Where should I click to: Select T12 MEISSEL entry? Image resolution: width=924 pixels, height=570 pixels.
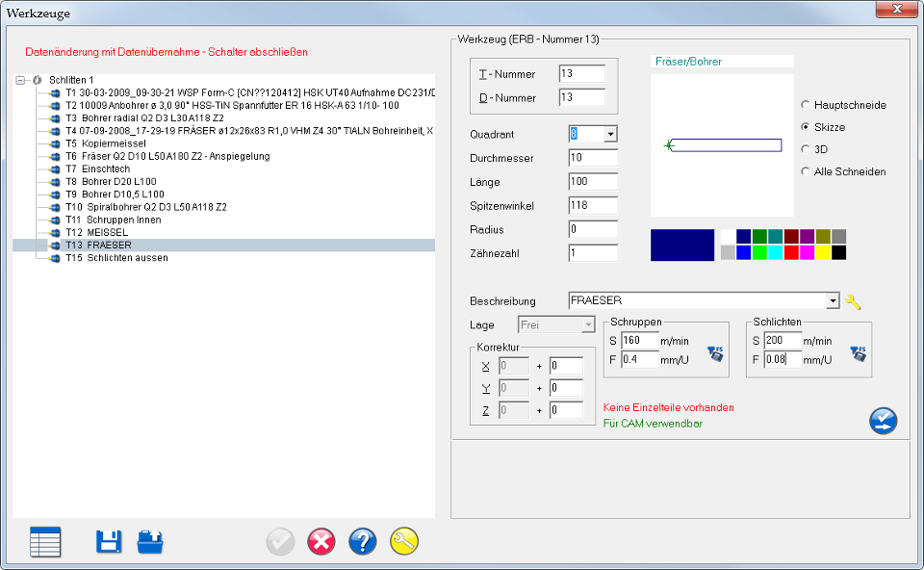pos(96,232)
